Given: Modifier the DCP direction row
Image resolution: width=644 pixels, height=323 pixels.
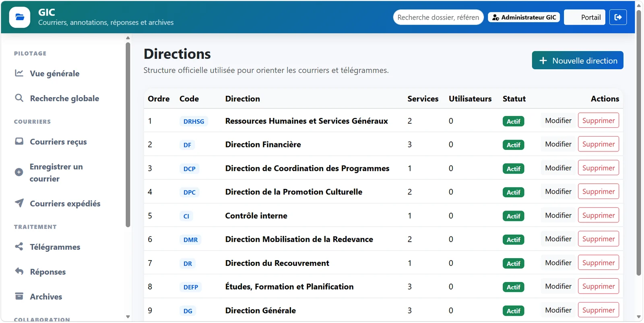Looking at the screenshot, I should [558, 168].
